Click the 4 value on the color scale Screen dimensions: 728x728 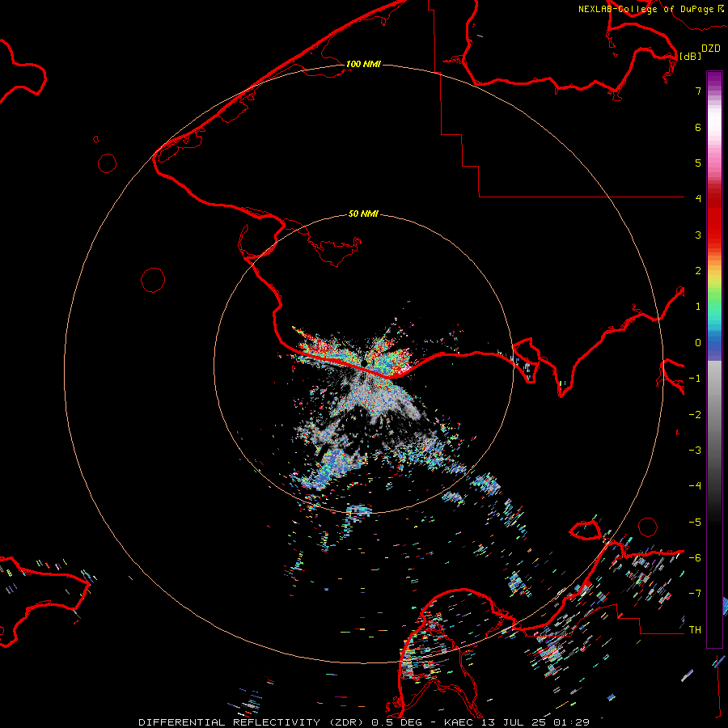pos(698,199)
